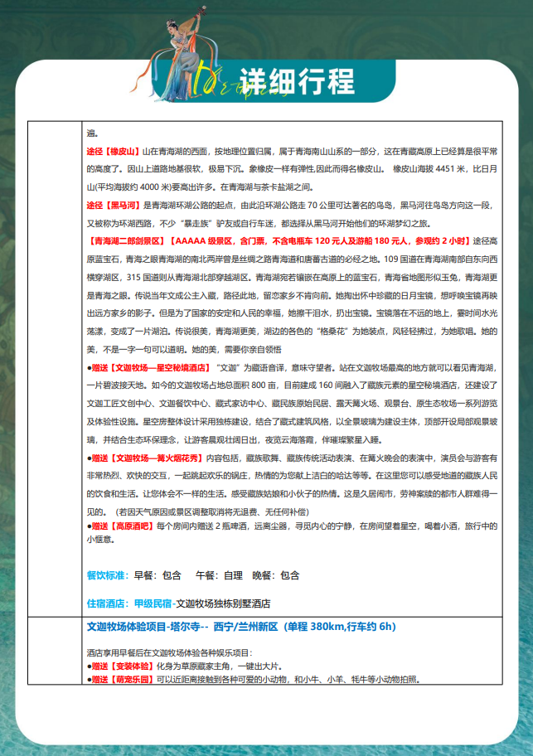533x756 pixels.
Task: Click the dancer illustration with pipa
Action: coord(179,53)
